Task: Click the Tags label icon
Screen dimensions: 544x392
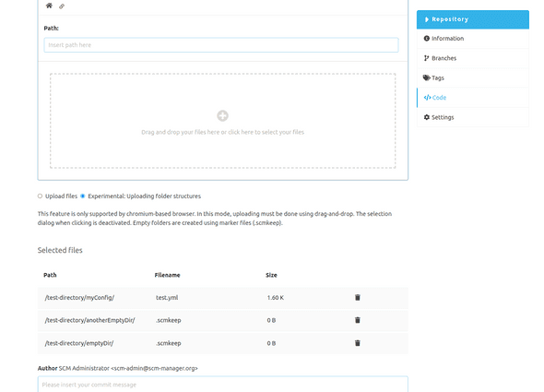Action: coord(427,77)
